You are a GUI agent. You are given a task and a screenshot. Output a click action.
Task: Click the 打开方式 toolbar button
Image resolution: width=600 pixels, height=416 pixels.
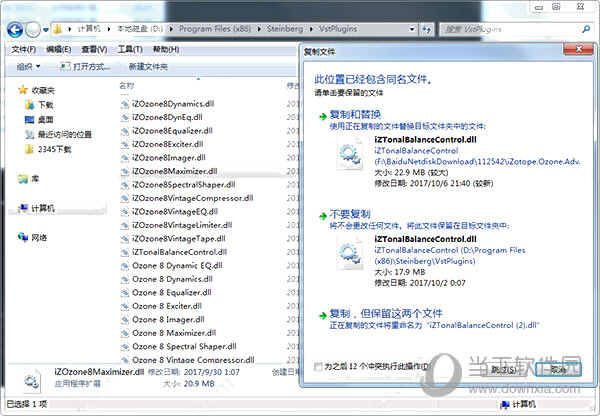tap(85, 67)
